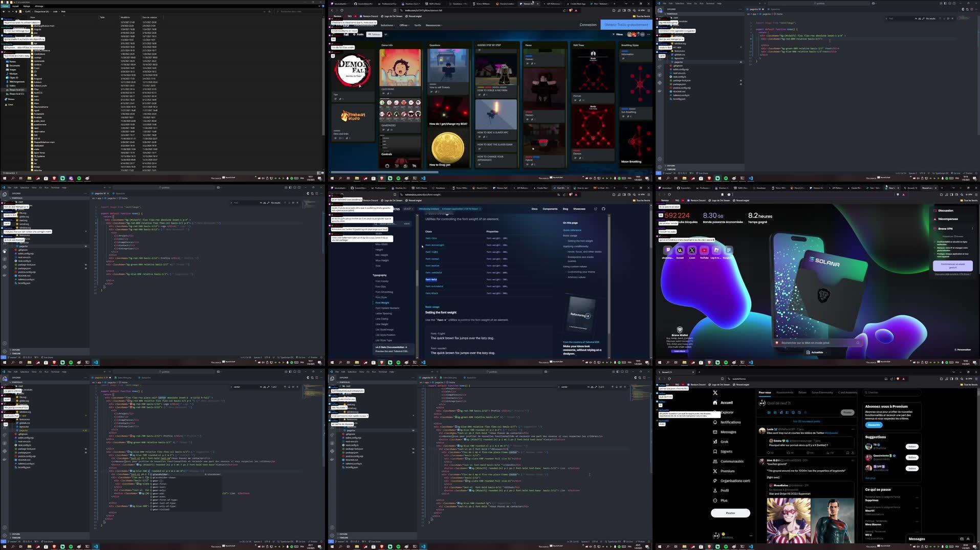Click Brave shield icon in Trello window
Image resolution: width=980 pixels, height=550 pixels.
click(x=571, y=10)
